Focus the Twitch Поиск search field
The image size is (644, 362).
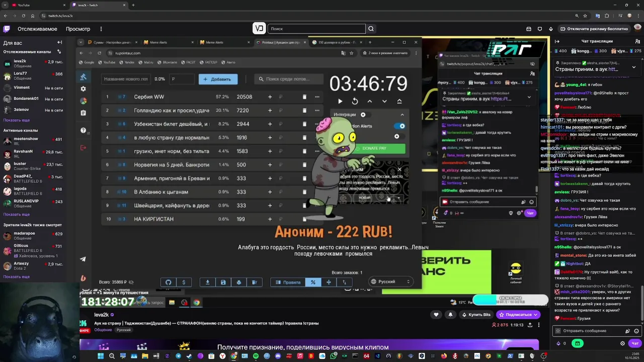tap(316, 29)
